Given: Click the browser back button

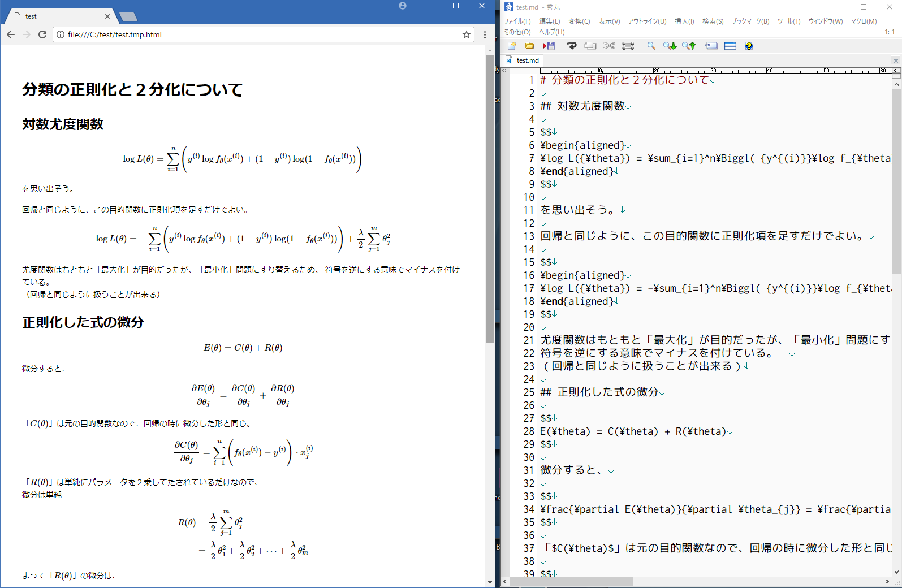Looking at the screenshot, I should [11, 34].
